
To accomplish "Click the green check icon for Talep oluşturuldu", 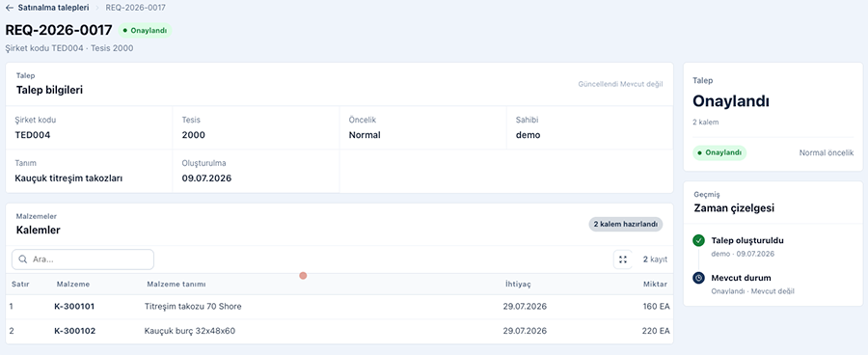I will pos(698,240).
